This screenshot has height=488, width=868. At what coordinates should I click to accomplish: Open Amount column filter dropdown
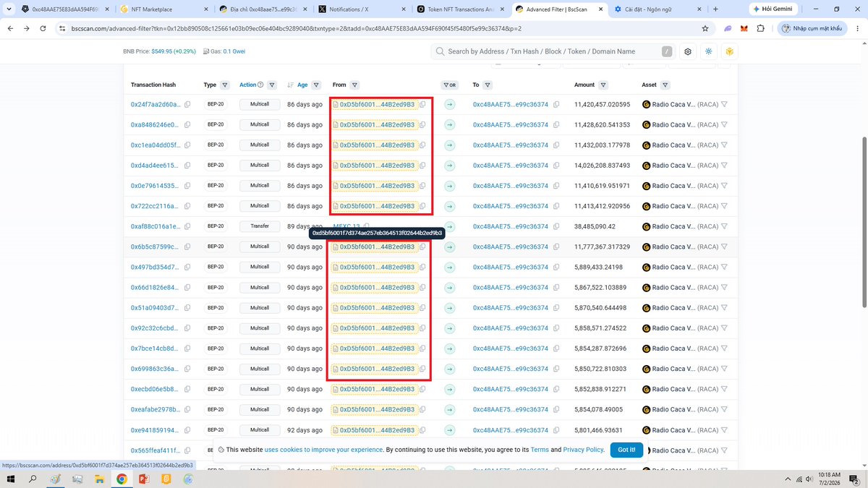coord(603,85)
